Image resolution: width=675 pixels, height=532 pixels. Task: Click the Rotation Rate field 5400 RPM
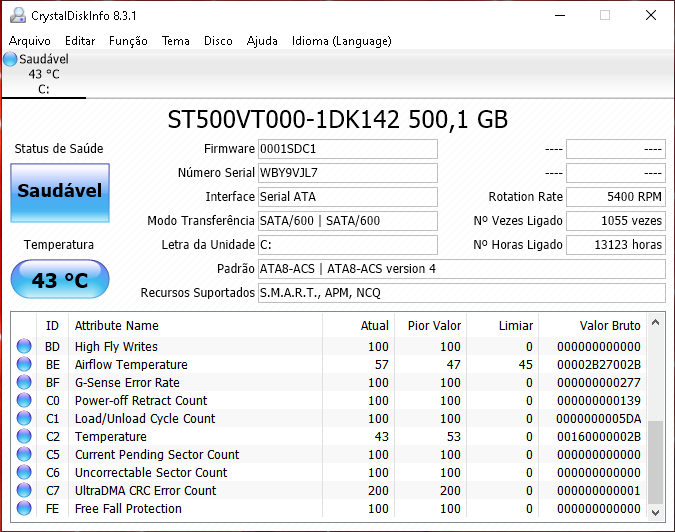click(x=616, y=197)
